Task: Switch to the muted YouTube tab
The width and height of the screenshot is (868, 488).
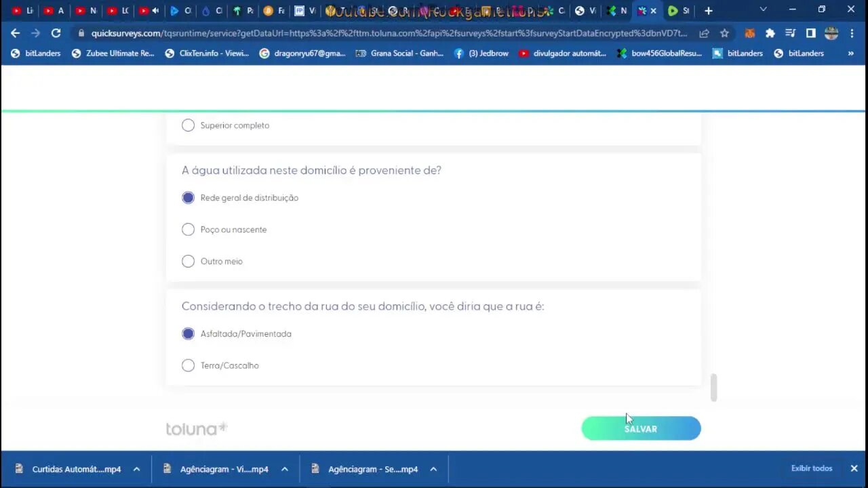Action: tap(149, 11)
